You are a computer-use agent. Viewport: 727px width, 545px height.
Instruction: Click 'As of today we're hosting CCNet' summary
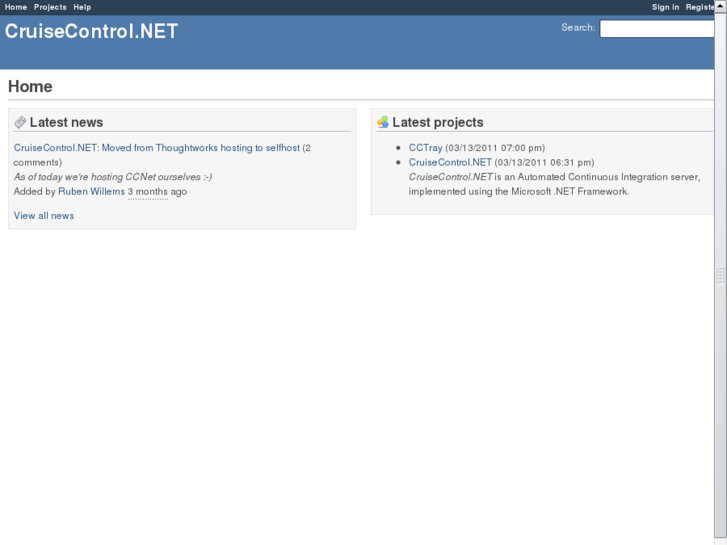[113, 177]
